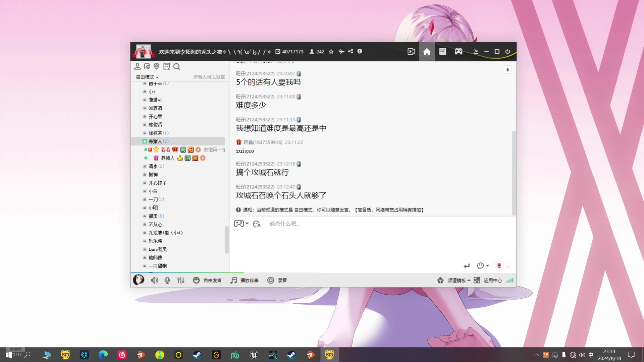
Task: Check the network signal strength icon
Action: click(x=510, y=280)
